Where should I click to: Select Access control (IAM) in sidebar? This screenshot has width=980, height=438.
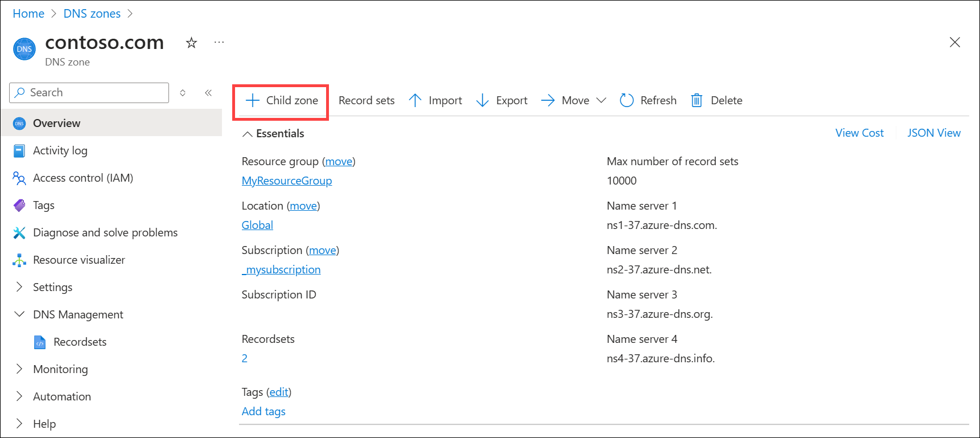[83, 178]
